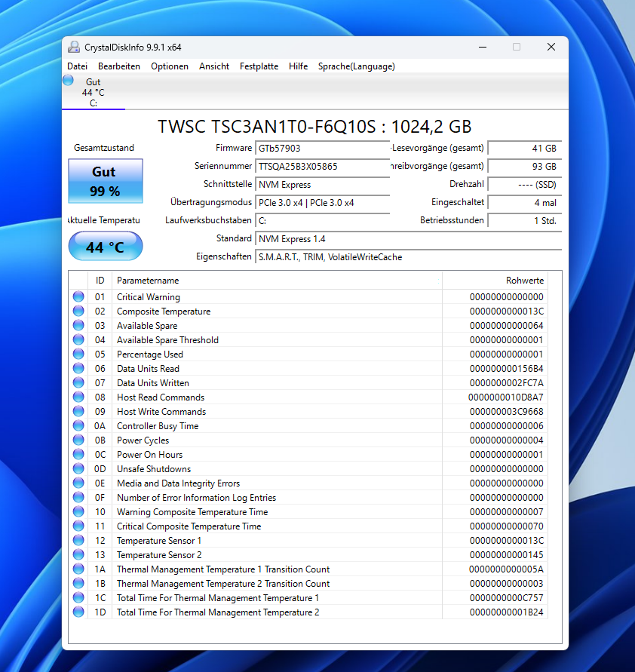Open the Hilfe menu
Screen dimensions: 635x672
tap(298, 66)
